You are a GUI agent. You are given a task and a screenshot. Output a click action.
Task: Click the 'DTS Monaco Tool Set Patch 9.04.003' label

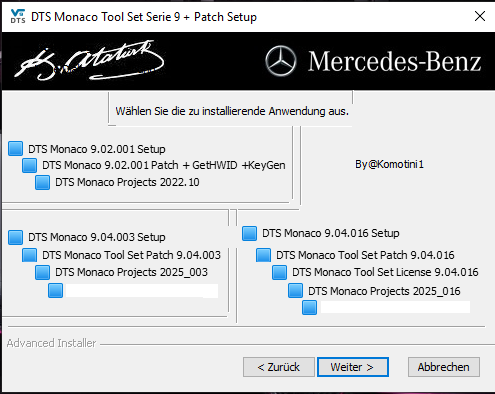pyautogui.click(x=131, y=255)
